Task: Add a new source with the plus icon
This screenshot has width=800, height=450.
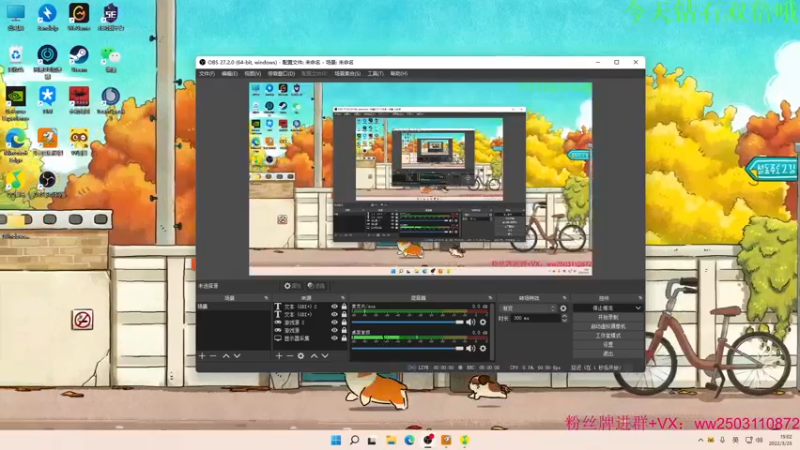Action: [x=279, y=356]
